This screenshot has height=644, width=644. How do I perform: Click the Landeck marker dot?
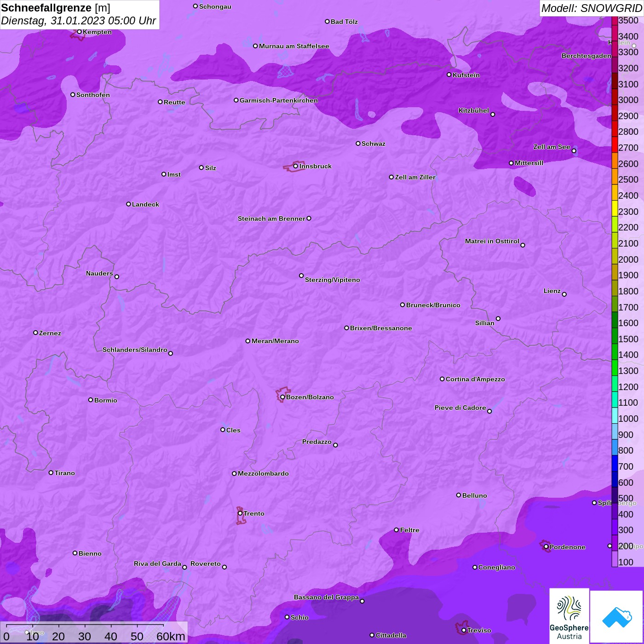point(128,204)
